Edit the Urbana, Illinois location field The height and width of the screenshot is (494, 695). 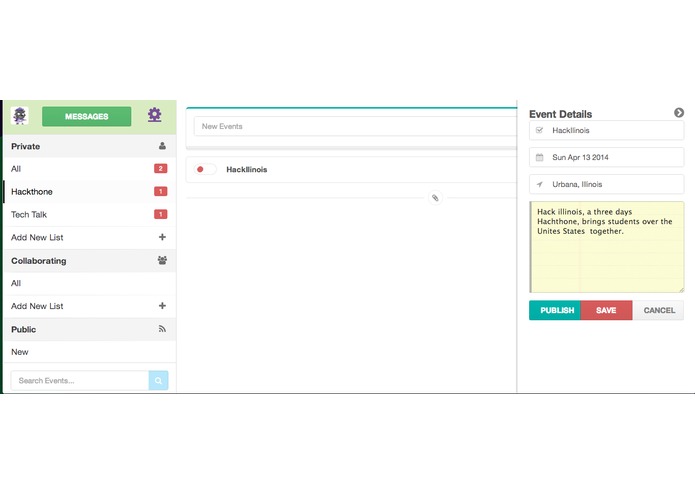[x=606, y=184]
